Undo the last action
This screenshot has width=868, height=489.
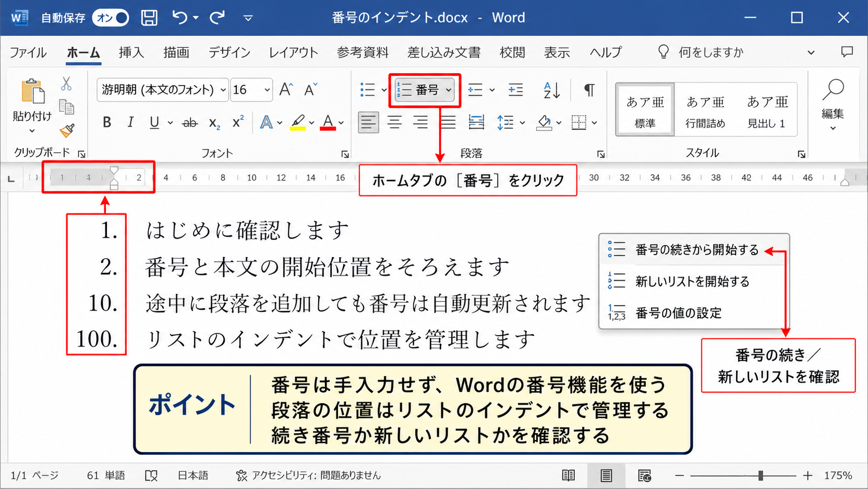[x=180, y=18]
